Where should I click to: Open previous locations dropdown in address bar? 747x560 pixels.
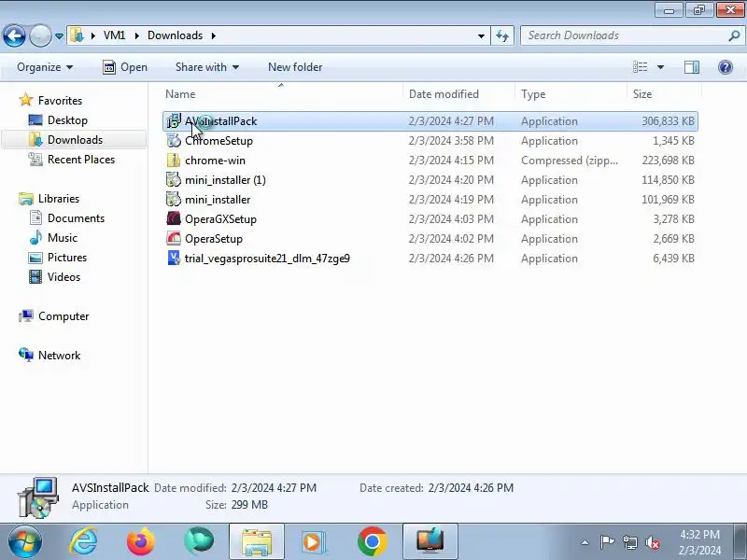pyautogui.click(x=481, y=35)
